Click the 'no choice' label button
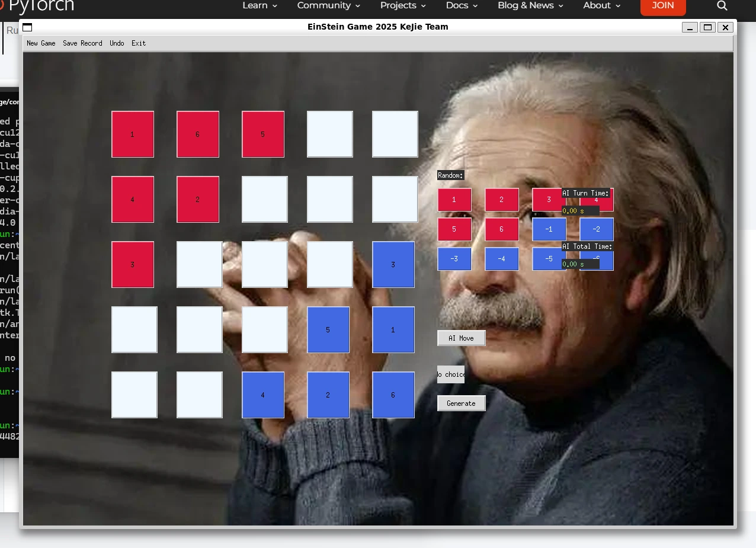Screen dimensions: 756x548 (x=451, y=374)
